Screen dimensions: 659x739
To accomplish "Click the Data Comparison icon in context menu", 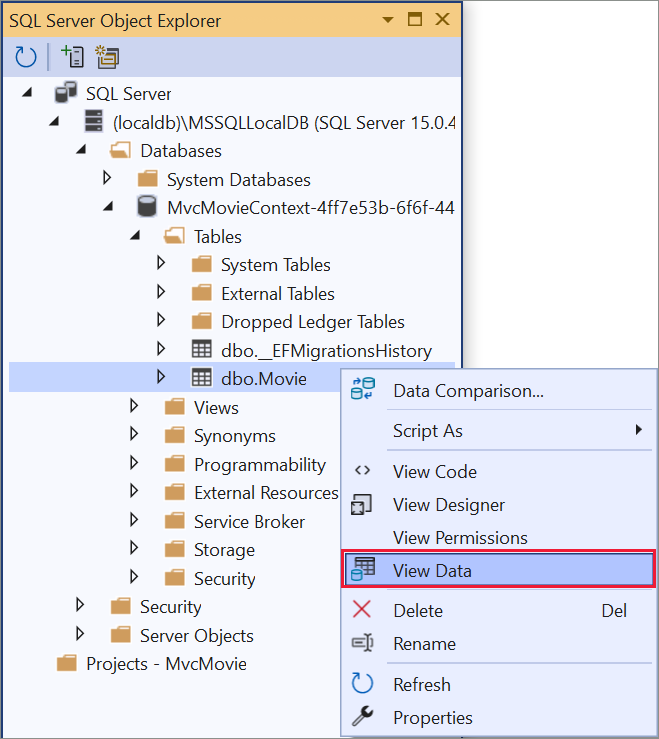I will click(x=362, y=390).
